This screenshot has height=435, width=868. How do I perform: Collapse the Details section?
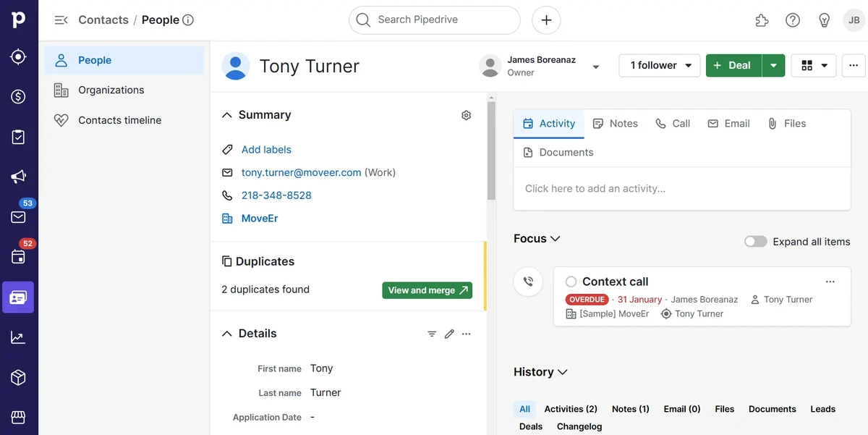tap(227, 334)
